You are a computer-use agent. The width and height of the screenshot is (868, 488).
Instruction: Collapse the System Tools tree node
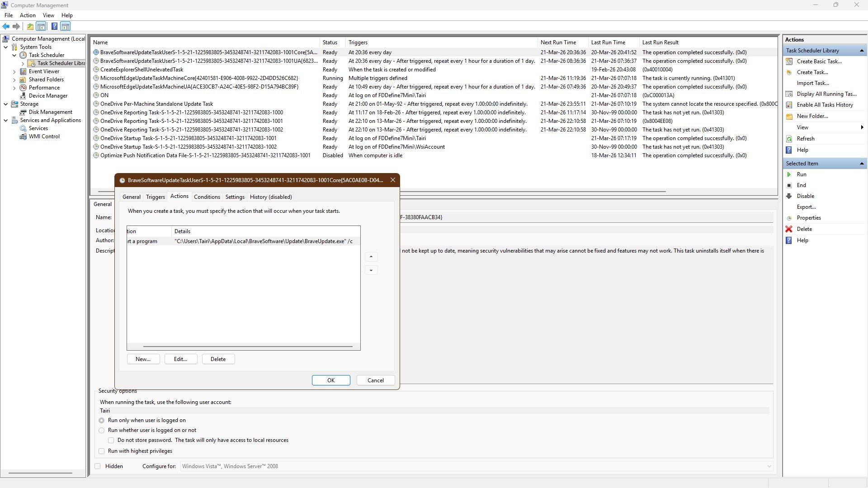pyautogui.click(x=5, y=47)
